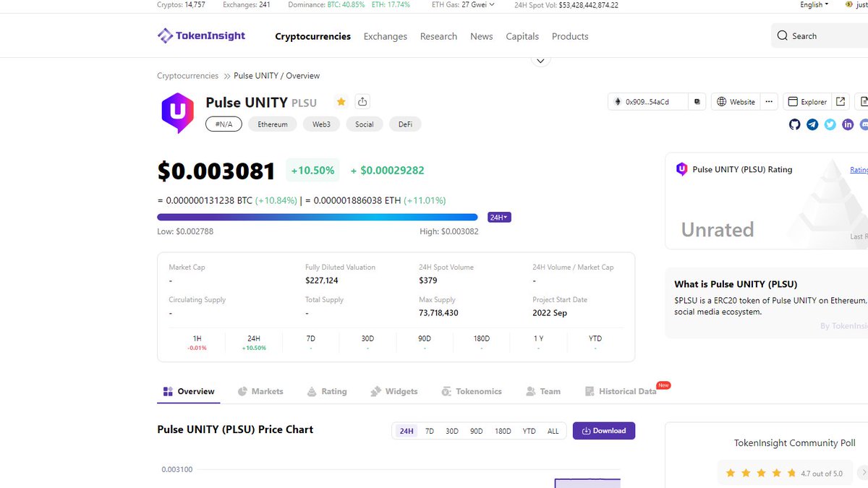Select the Ethereum tag
The width and height of the screenshot is (868, 488).
273,124
